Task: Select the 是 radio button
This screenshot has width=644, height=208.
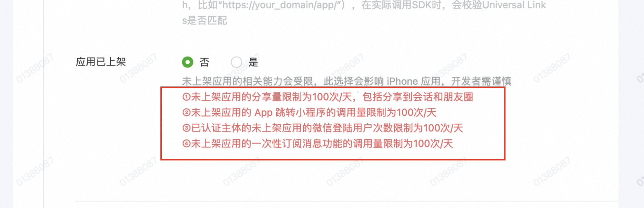Action: pyautogui.click(x=236, y=62)
